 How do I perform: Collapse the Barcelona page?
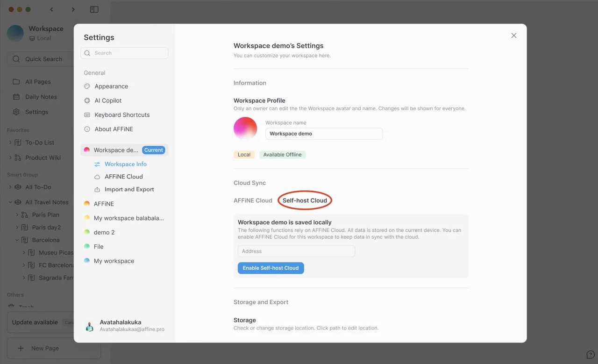17,240
